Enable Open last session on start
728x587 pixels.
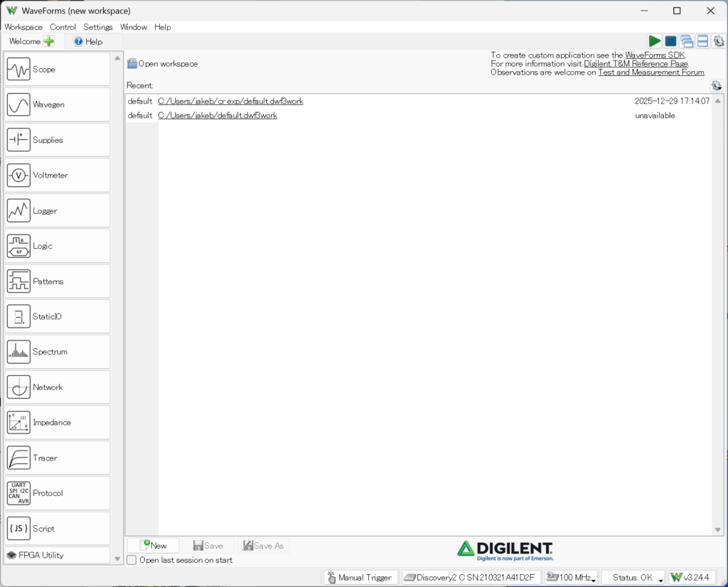[x=132, y=560]
